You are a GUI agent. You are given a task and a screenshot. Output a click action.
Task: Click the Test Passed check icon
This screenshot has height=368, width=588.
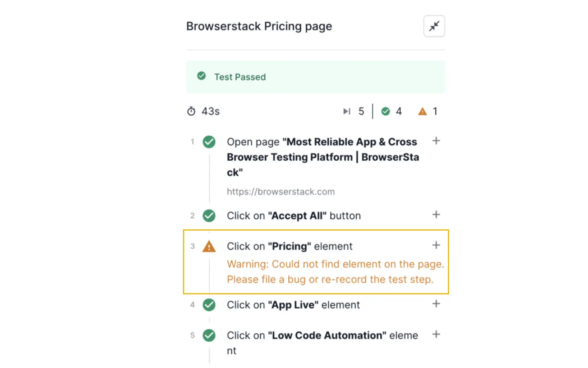click(x=201, y=76)
